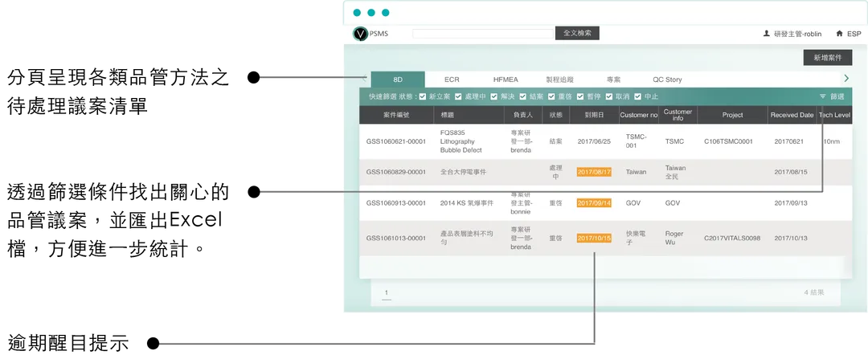Uncheck the 解決 status checkbox

click(493, 96)
